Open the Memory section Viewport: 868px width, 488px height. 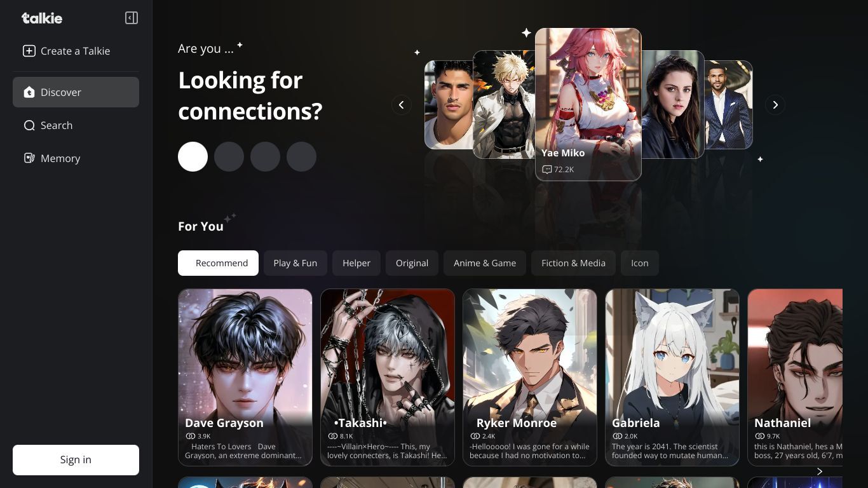(x=76, y=158)
